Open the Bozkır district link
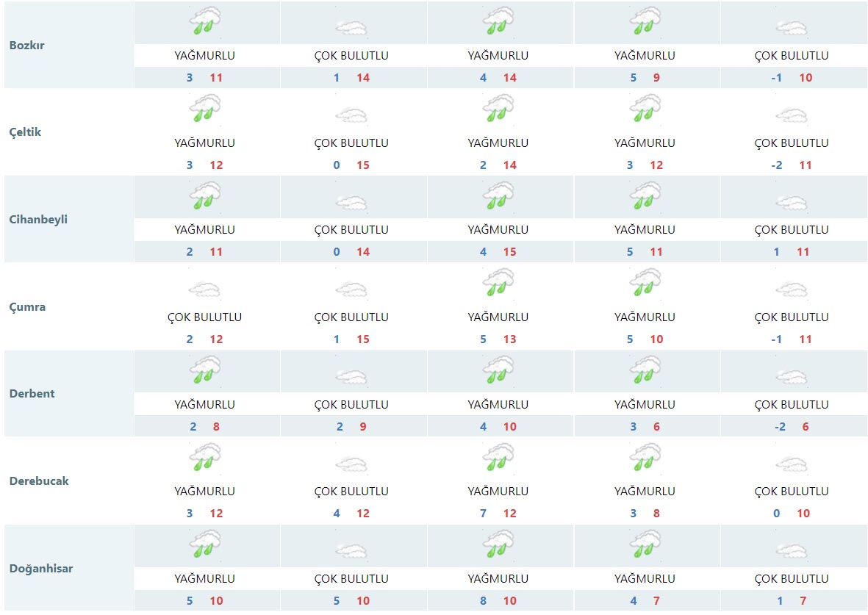 (27, 45)
